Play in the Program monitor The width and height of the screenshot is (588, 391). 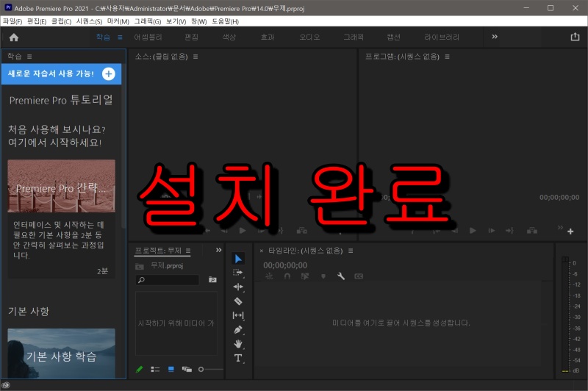click(473, 231)
